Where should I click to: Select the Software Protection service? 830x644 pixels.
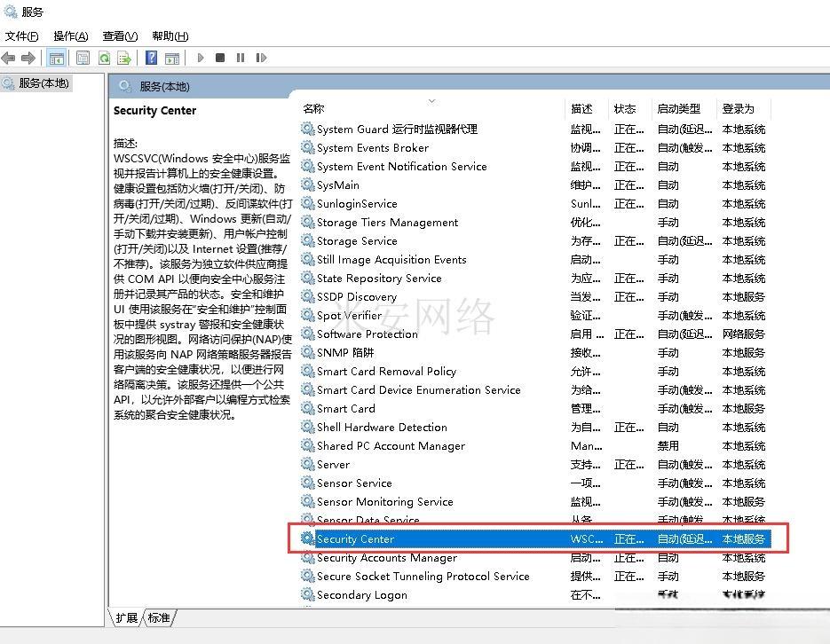368,334
